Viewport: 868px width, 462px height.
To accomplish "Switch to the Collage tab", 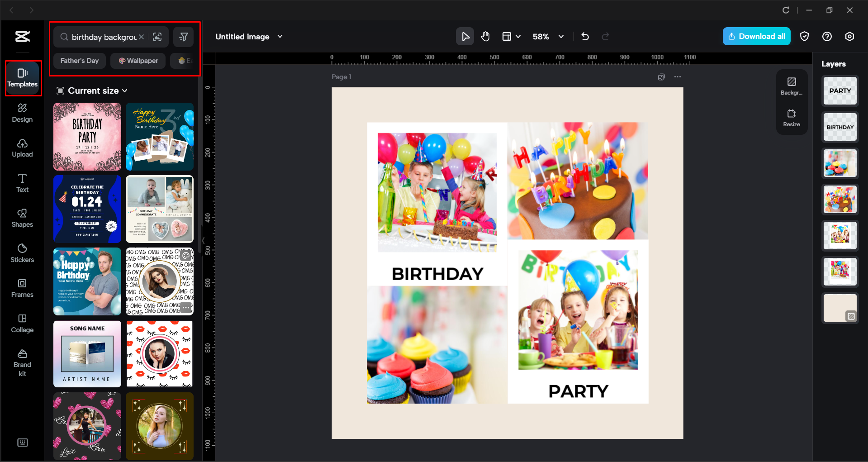I will tap(22, 323).
